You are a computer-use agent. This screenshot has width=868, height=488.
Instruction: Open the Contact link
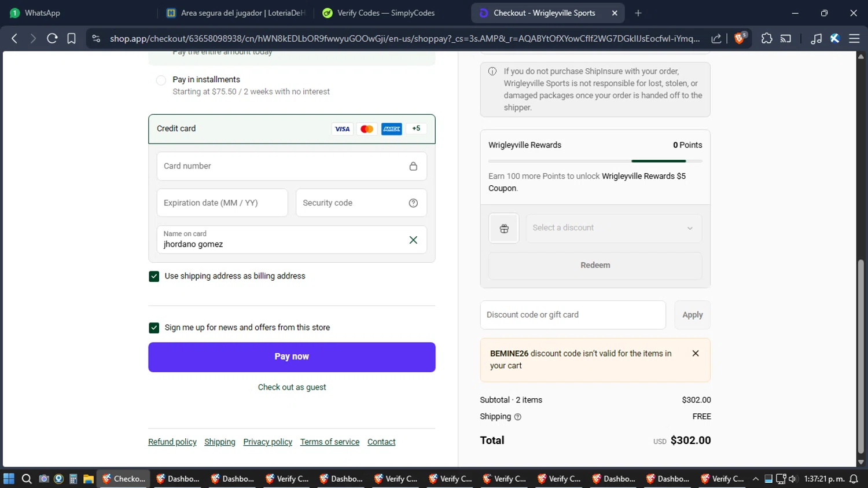click(x=381, y=442)
